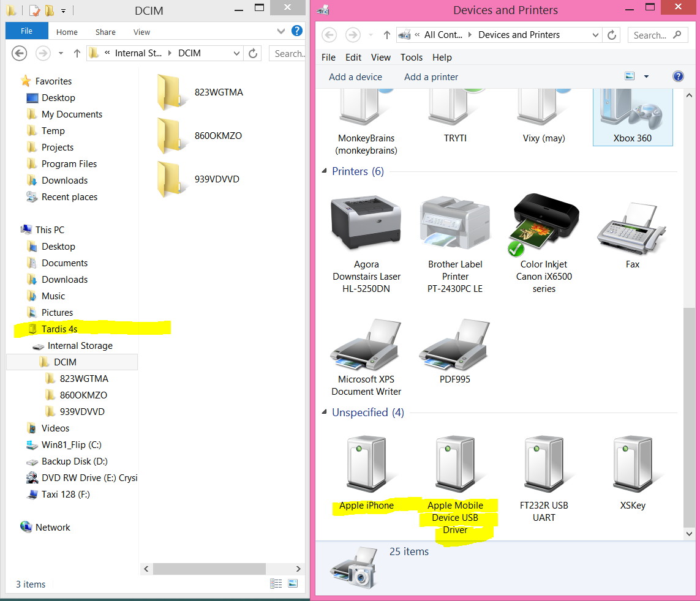
Task: Refresh the Devices and Printers view
Action: 612,35
